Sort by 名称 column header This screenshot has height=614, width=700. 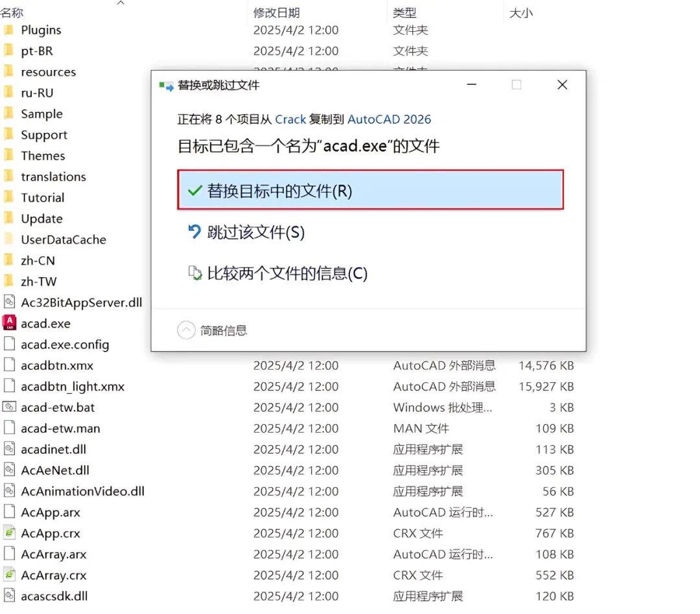pos(12,13)
